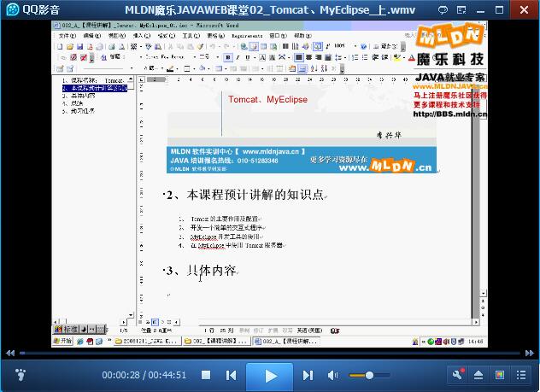Adjust the volume slider knob

click(x=369, y=375)
